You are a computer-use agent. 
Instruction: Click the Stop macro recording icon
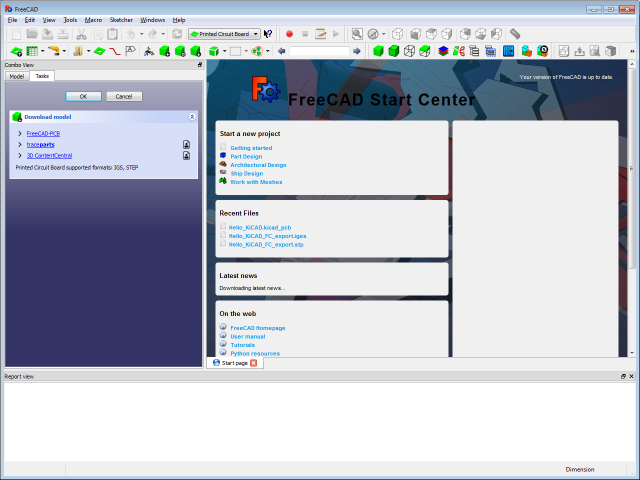(305, 34)
